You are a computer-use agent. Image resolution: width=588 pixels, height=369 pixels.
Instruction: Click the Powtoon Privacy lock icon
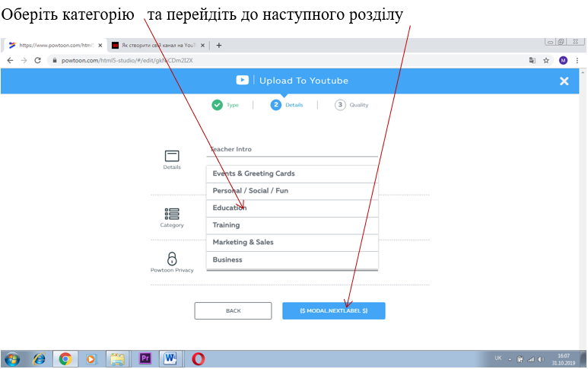click(x=172, y=259)
